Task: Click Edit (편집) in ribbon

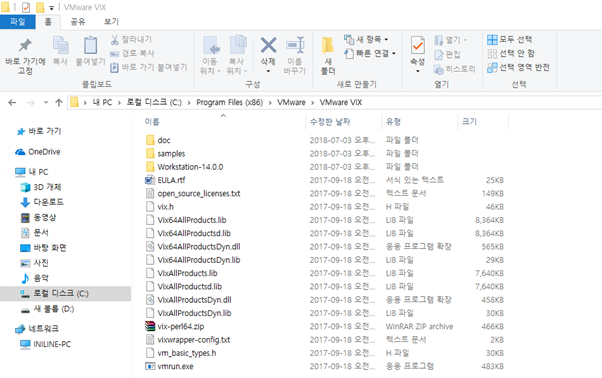Action: tap(447, 54)
